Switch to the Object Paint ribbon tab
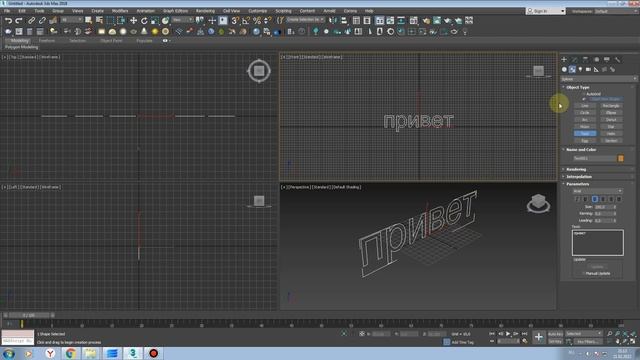The image size is (640, 360). (x=111, y=41)
